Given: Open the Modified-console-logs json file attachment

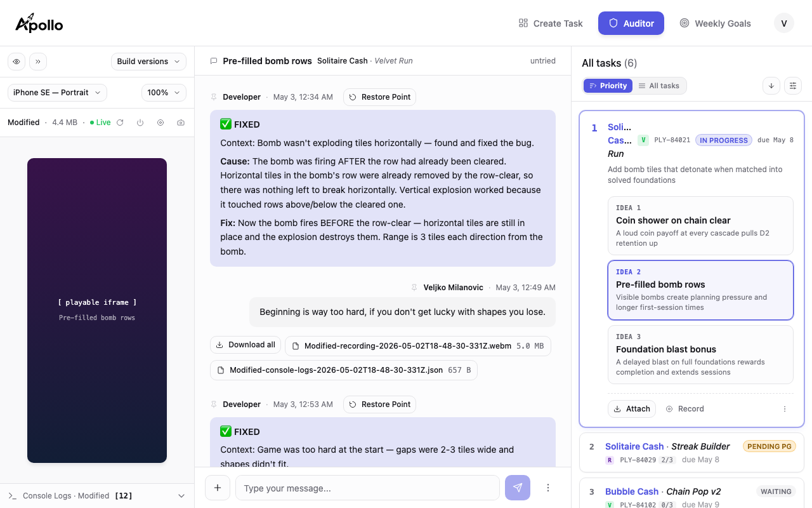Looking at the screenshot, I should coord(344,370).
